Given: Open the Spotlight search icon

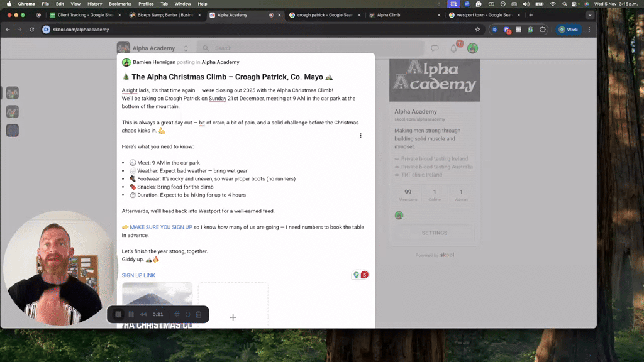Looking at the screenshot, I should (564, 4).
